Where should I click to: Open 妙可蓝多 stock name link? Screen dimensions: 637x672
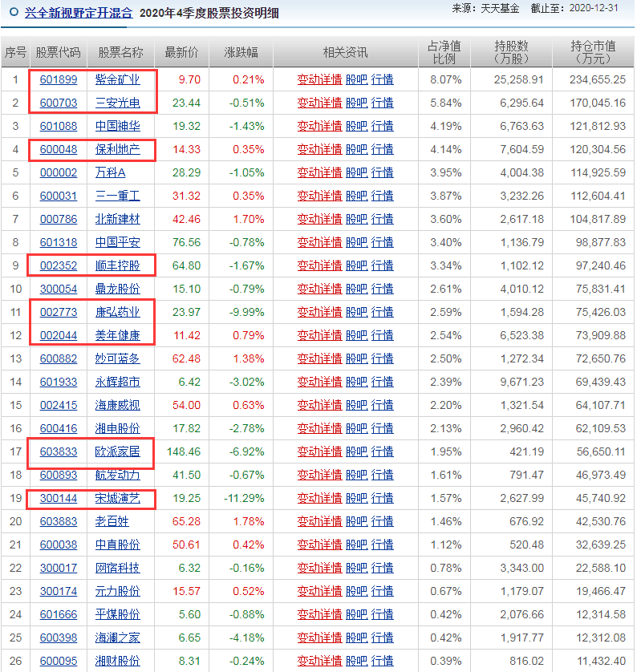click(117, 358)
